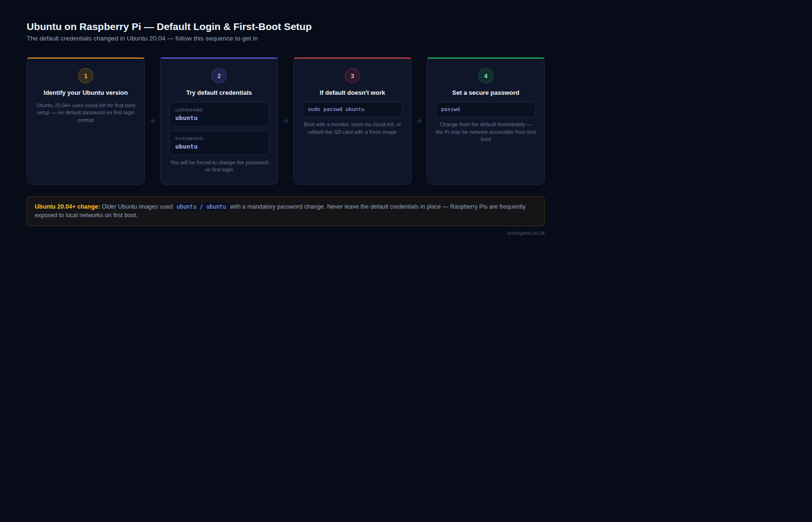Click the 'passwd' command box in step 4
Screen dimensions: 812x522
pos(486,110)
